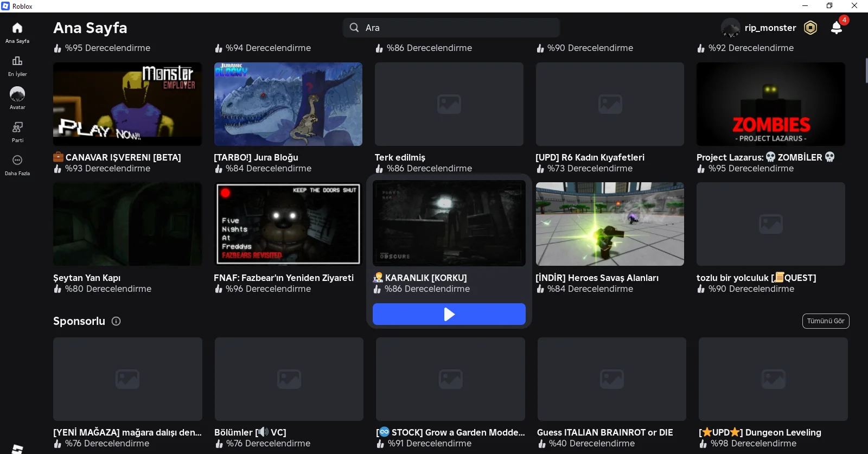
Task: Click the %96 Derecelendirme rating text
Action: [269, 289]
